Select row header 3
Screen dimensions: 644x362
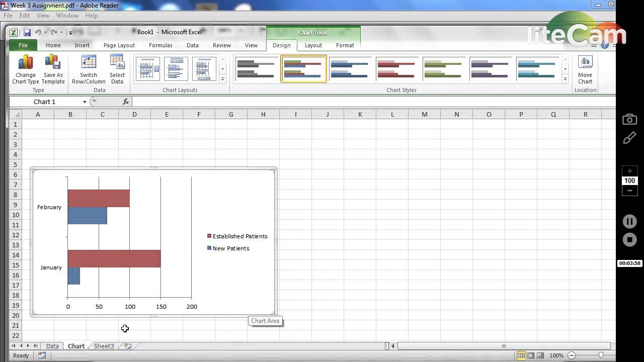(16, 144)
